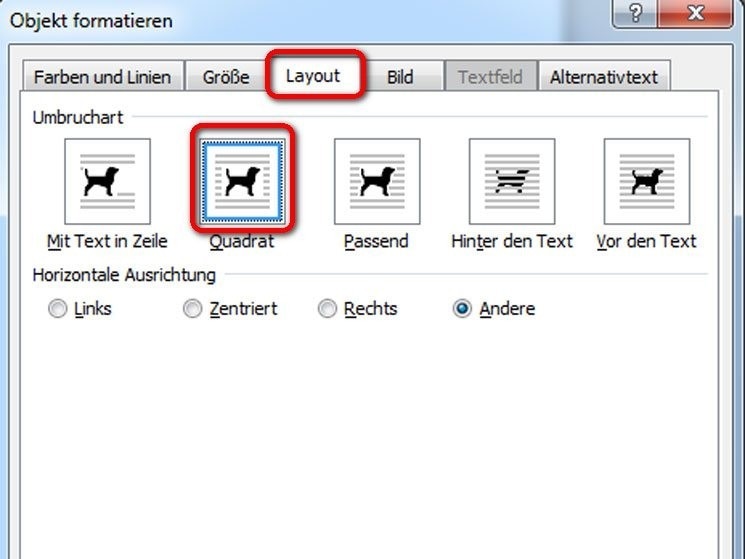Click the help question mark button
This screenshot has width=745, height=559.
point(635,13)
